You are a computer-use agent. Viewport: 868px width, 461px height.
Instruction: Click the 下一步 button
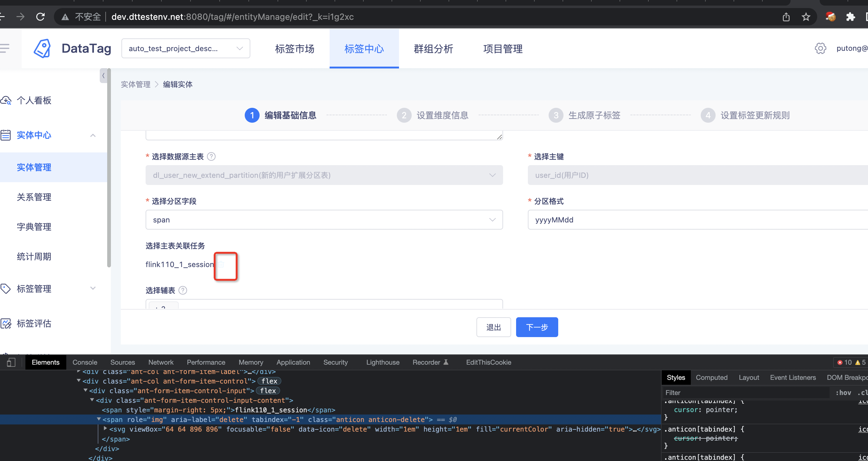coord(537,327)
